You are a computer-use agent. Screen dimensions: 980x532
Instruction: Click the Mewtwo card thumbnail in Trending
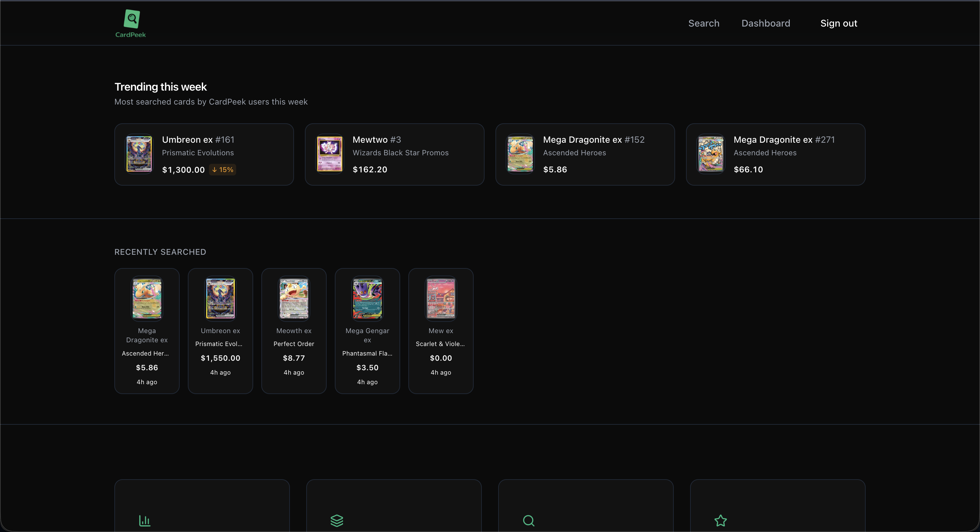tap(329, 154)
